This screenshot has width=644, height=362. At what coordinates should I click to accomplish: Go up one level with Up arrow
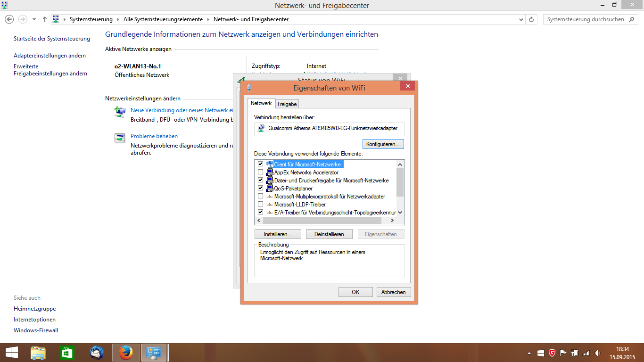pos(45,19)
